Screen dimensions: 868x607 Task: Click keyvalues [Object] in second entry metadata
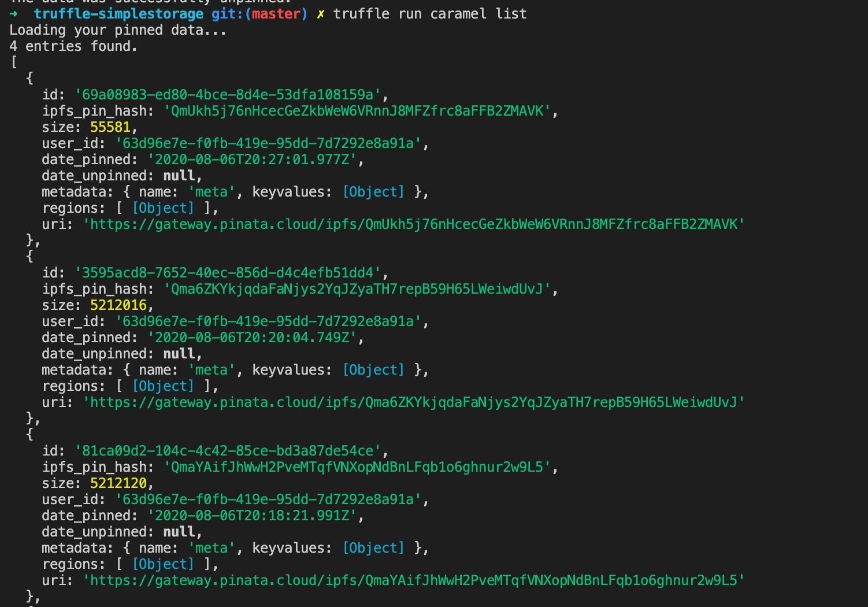(x=373, y=370)
